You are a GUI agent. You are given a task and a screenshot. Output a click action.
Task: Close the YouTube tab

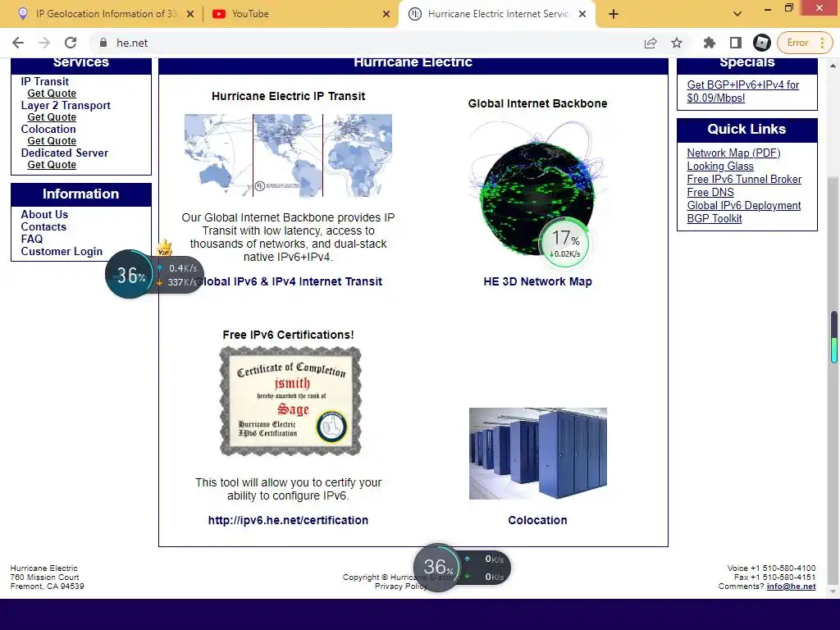(386, 14)
